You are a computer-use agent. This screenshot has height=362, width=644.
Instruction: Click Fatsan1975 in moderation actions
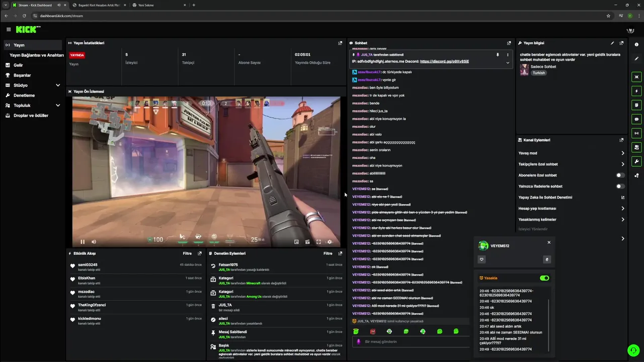pyautogui.click(x=228, y=264)
